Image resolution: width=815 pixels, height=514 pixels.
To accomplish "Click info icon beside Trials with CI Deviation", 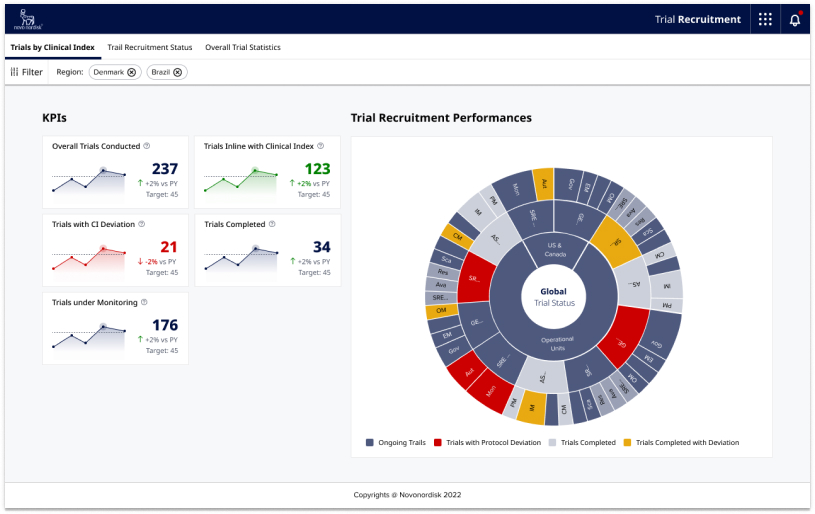I will [x=142, y=224].
